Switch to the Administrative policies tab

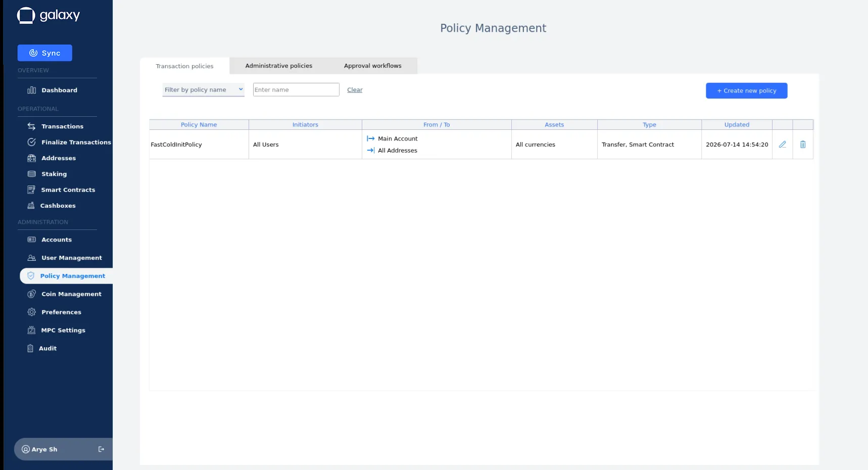tap(279, 66)
